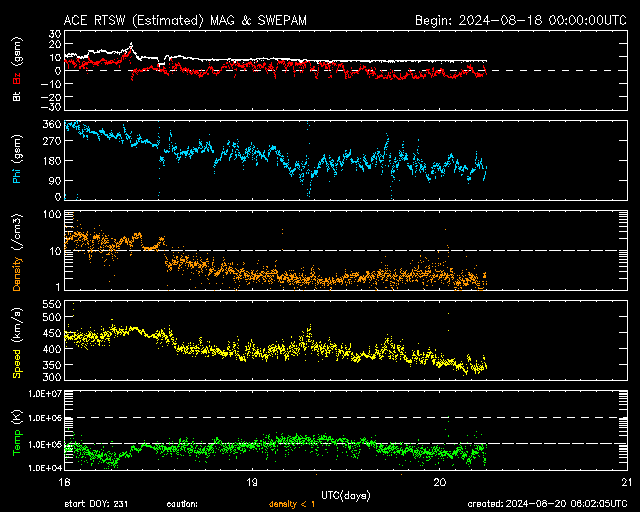
Task: Click the '-30' tick on the Bt Bz axis
Action: point(50,107)
